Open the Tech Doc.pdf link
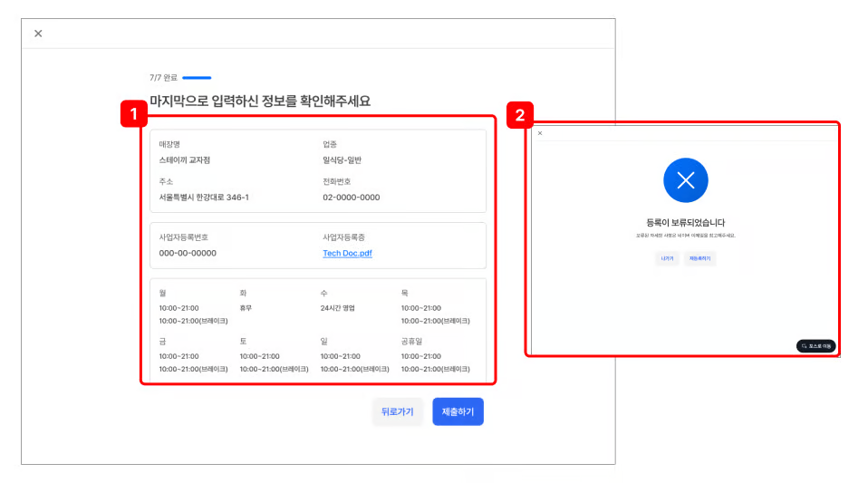 pyautogui.click(x=347, y=254)
